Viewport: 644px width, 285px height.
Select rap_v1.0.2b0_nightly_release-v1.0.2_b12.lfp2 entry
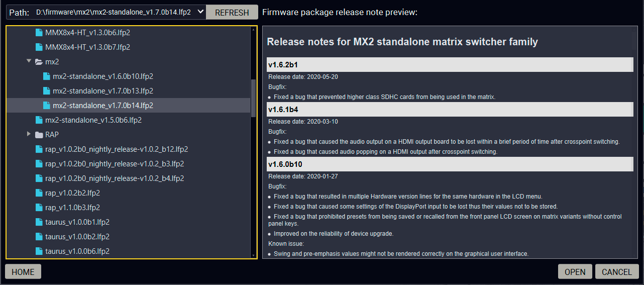(x=117, y=149)
